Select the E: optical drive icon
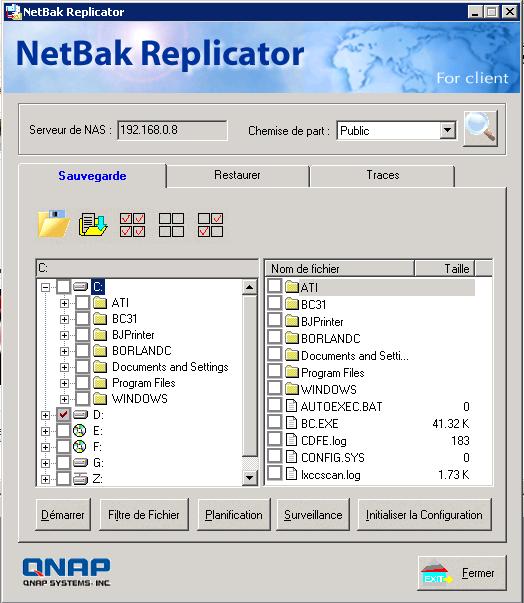524x603 pixels. pyautogui.click(x=80, y=431)
